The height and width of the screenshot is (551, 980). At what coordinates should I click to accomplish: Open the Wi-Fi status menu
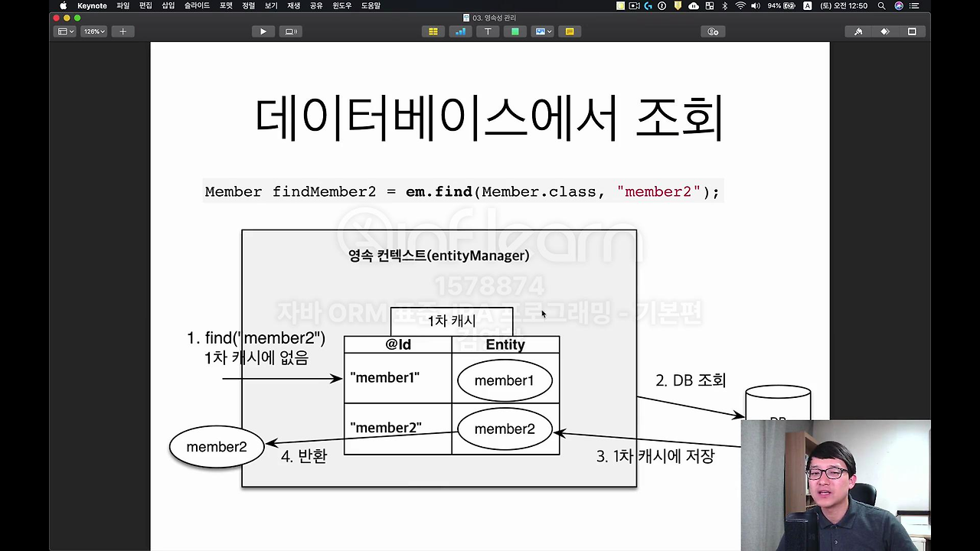click(740, 5)
